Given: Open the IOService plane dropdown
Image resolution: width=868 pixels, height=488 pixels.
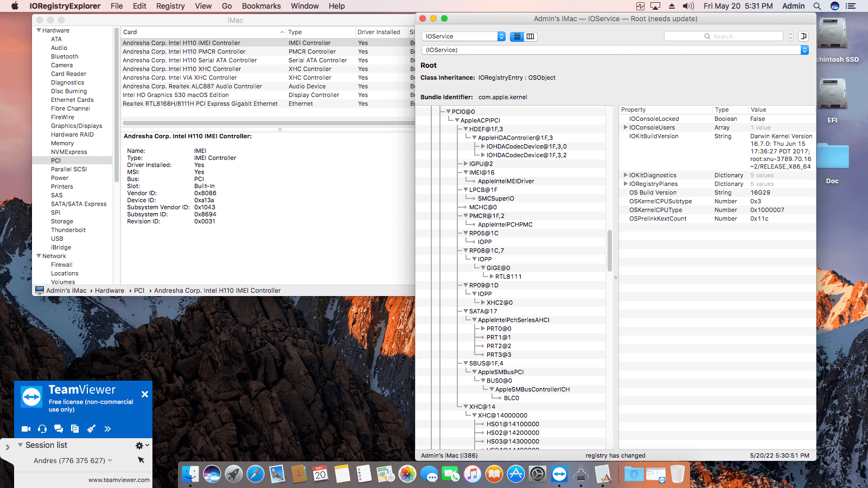Looking at the screenshot, I should [x=463, y=36].
